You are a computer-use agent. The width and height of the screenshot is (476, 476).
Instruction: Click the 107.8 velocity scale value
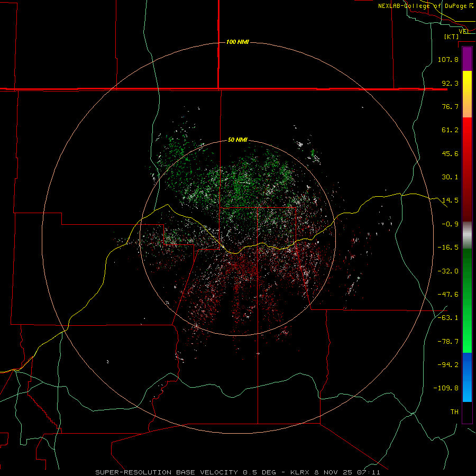[448, 59]
